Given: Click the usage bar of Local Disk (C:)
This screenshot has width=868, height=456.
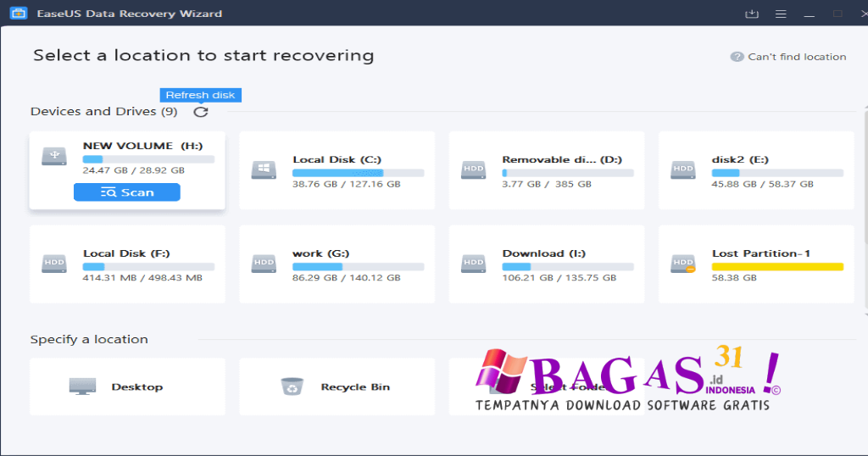Looking at the screenshot, I should [x=359, y=173].
